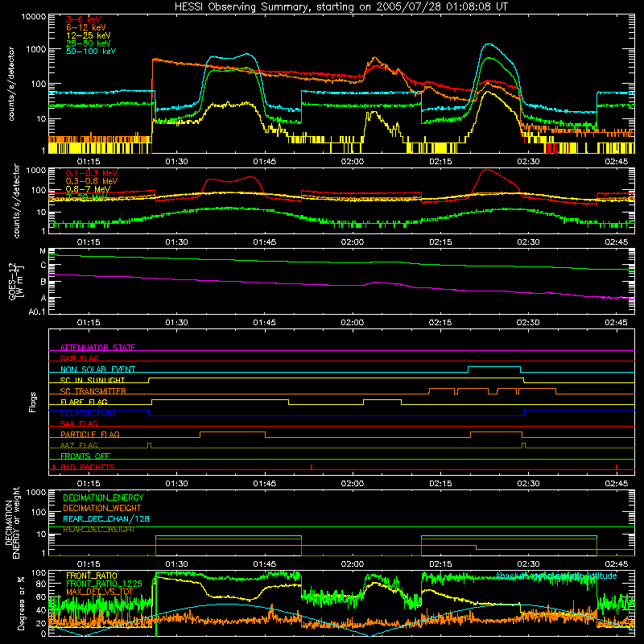Image resolution: width=644 pixels, height=644 pixels.
Task: Click the Flags vertical axis title
Action: [33, 402]
